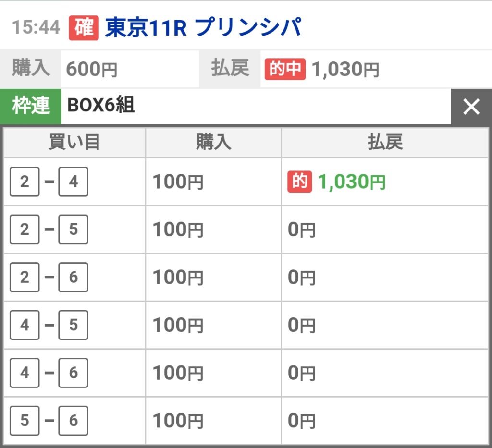Click the 払戻 column header in the table
This screenshot has width=492, height=448.
point(385,142)
